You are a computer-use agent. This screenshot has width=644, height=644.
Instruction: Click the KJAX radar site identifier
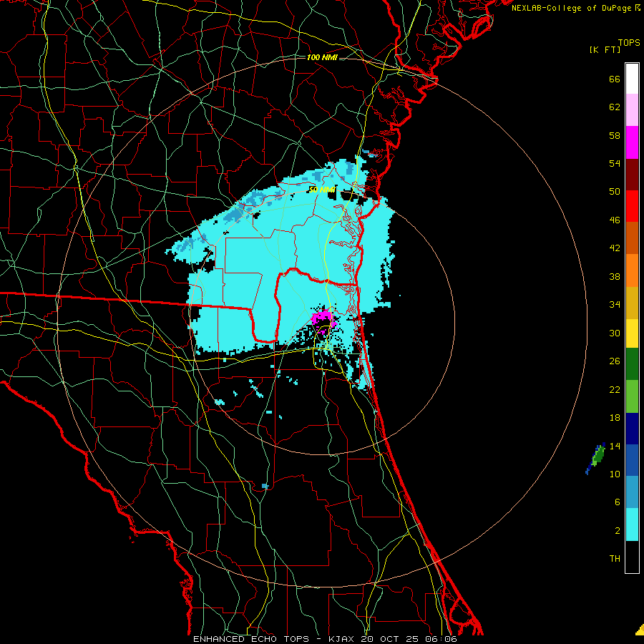point(343,639)
